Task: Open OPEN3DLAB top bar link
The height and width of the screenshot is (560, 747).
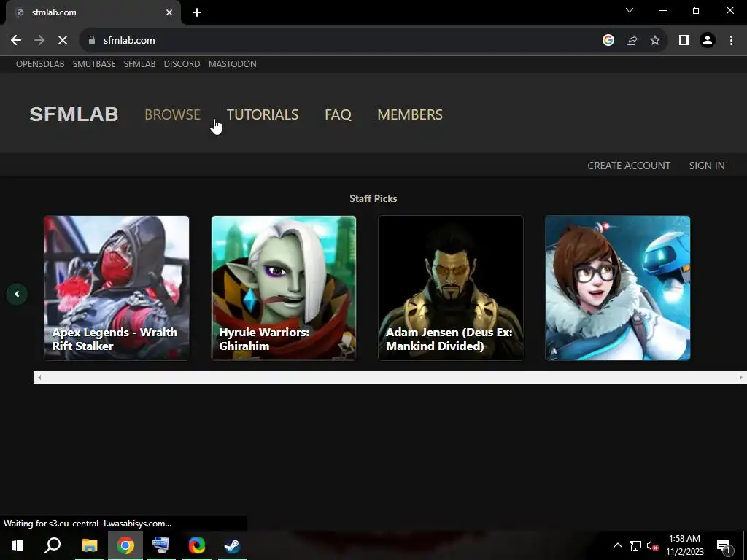Action: pyautogui.click(x=40, y=64)
